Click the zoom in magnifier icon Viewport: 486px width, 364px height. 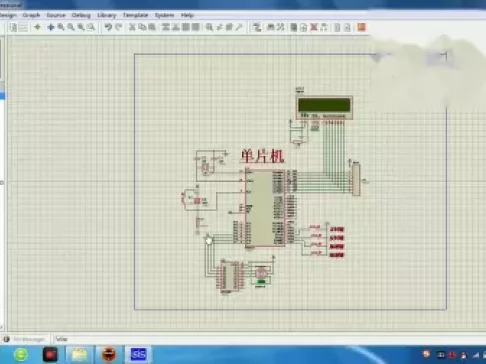pyautogui.click(x=61, y=27)
